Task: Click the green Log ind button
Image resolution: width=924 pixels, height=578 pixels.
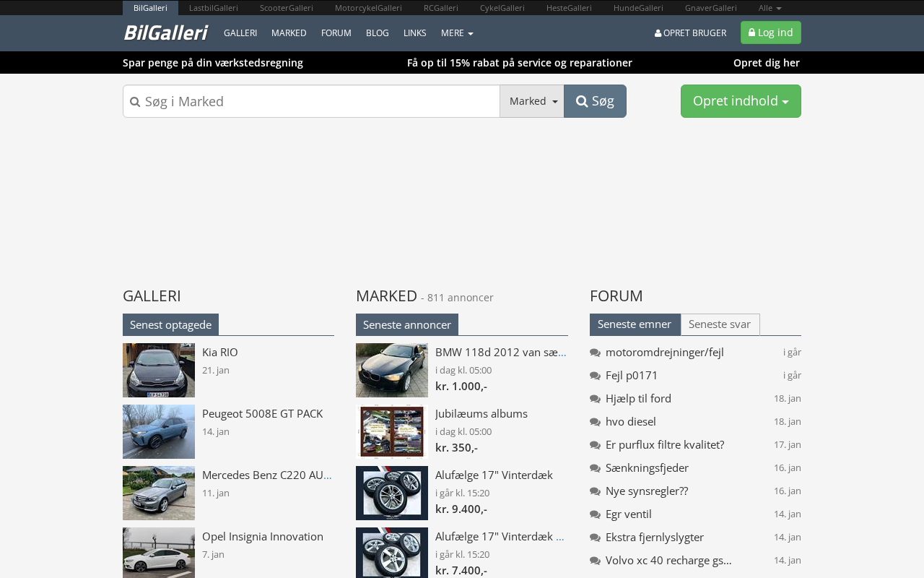Action: 771,33
